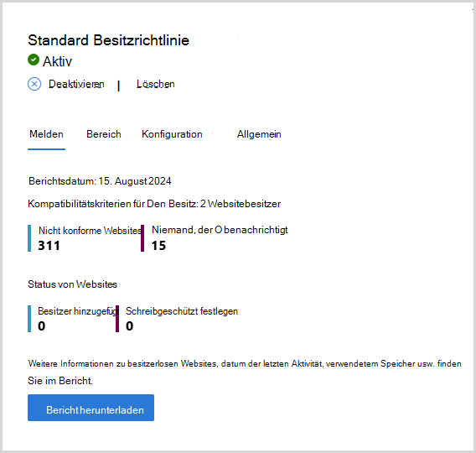Click the green Aktiv status checkmark icon
The image size is (476, 453).
click(x=34, y=60)
